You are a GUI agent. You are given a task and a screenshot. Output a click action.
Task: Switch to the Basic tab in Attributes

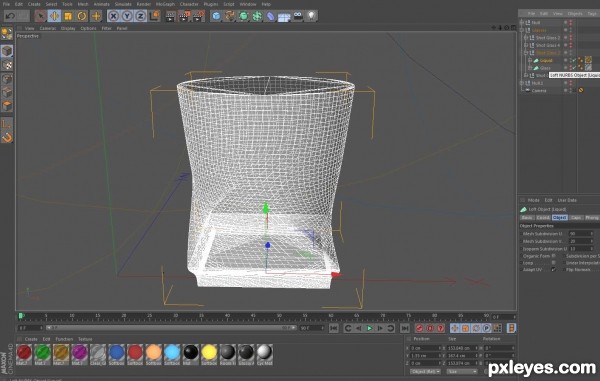tap(527, 218)
